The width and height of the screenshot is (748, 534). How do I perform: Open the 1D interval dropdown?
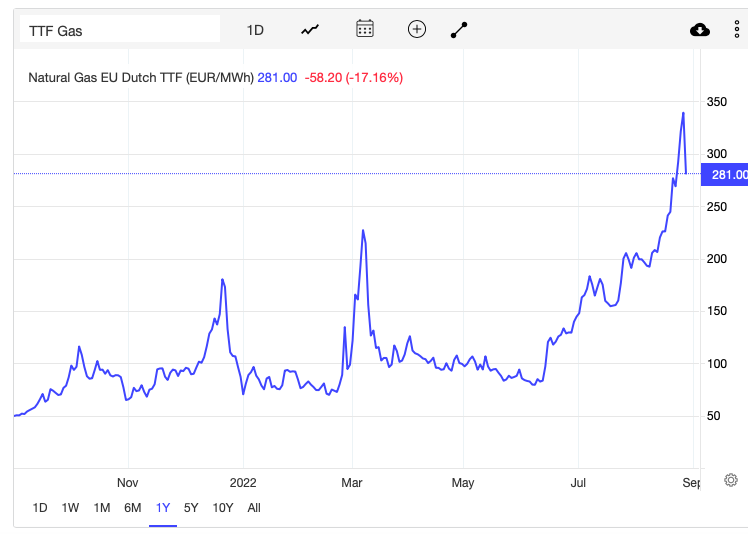[x=255, y=31]
